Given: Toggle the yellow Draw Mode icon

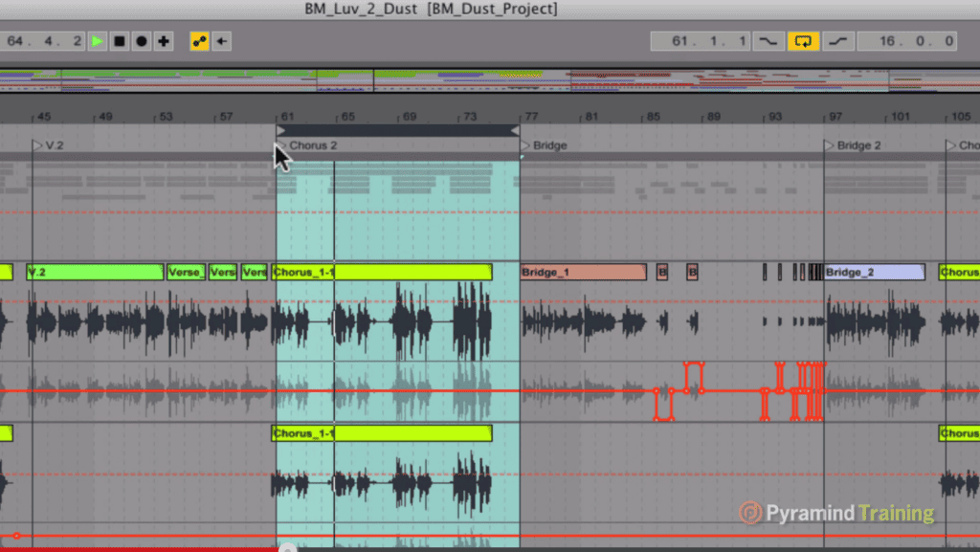Looking at the screenshot, I should (198, 40).
